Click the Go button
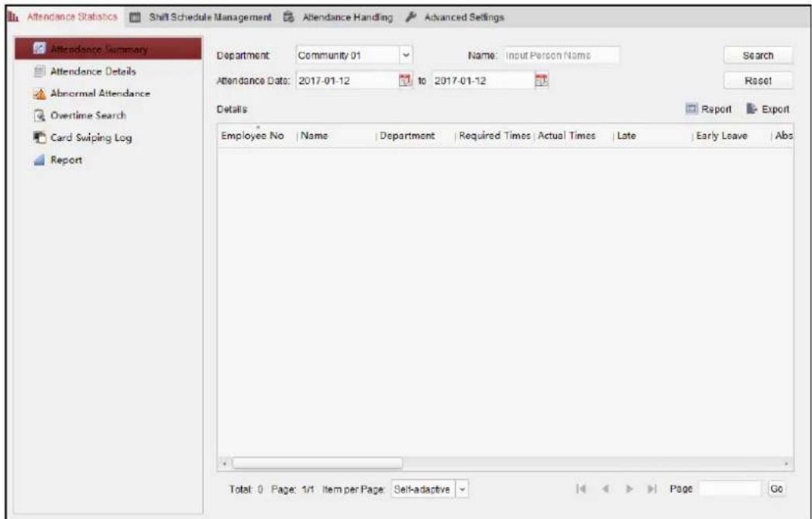This screenshot has height=519, width=812. point(776,489)
